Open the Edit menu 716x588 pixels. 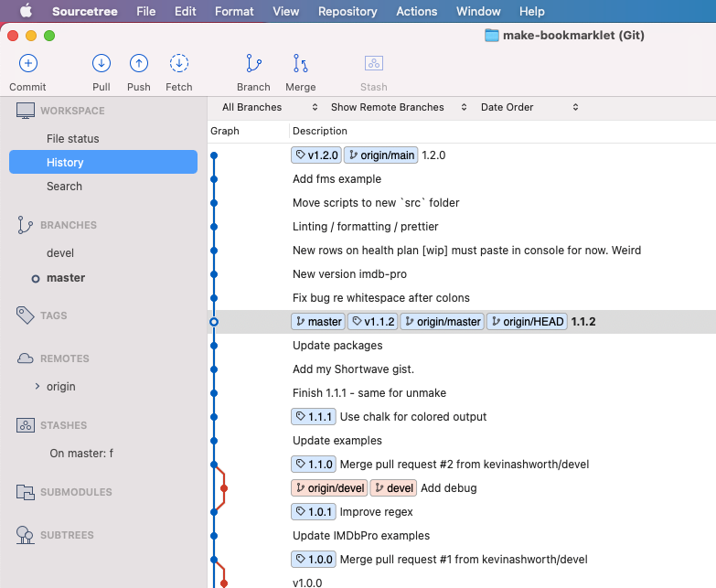(185, 11)
